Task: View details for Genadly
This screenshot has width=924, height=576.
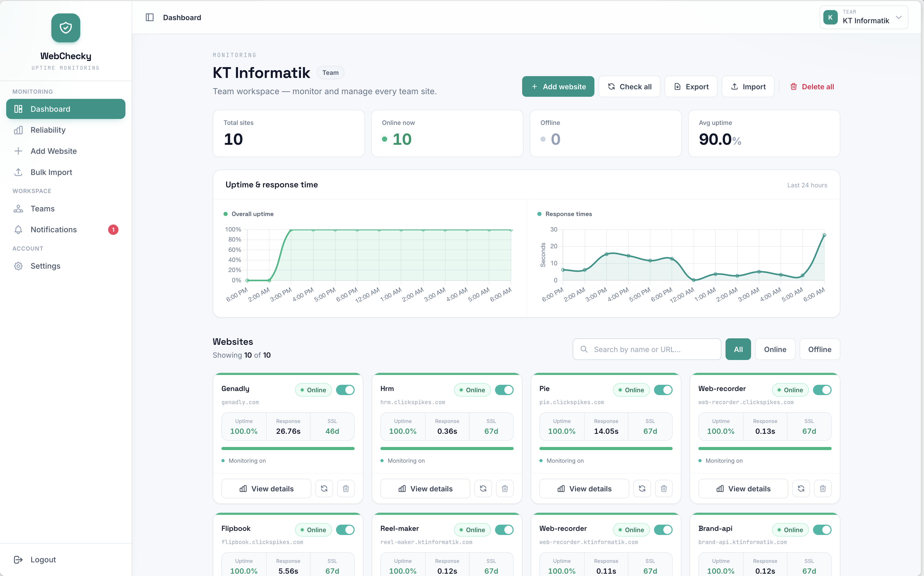Action: 266,488
